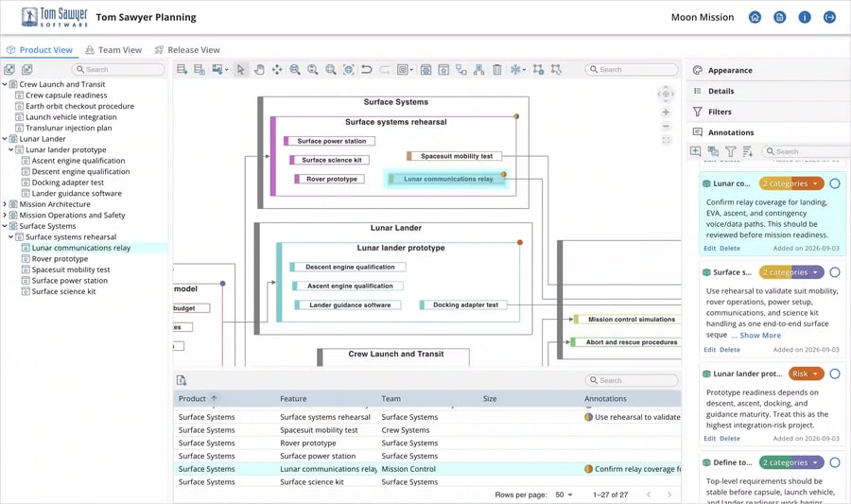Open the Annotations panel section
The height and width of the screenshot is (504, 851).
point(768,132)
